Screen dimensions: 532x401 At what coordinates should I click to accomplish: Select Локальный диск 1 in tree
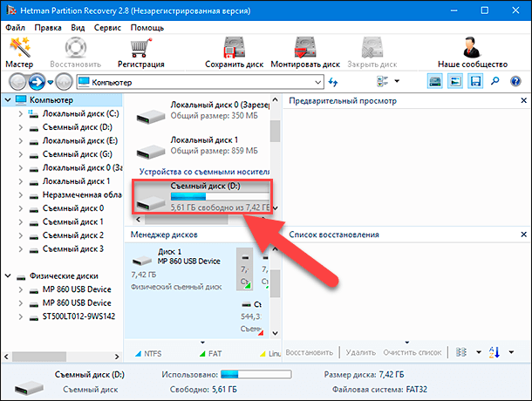76,181
